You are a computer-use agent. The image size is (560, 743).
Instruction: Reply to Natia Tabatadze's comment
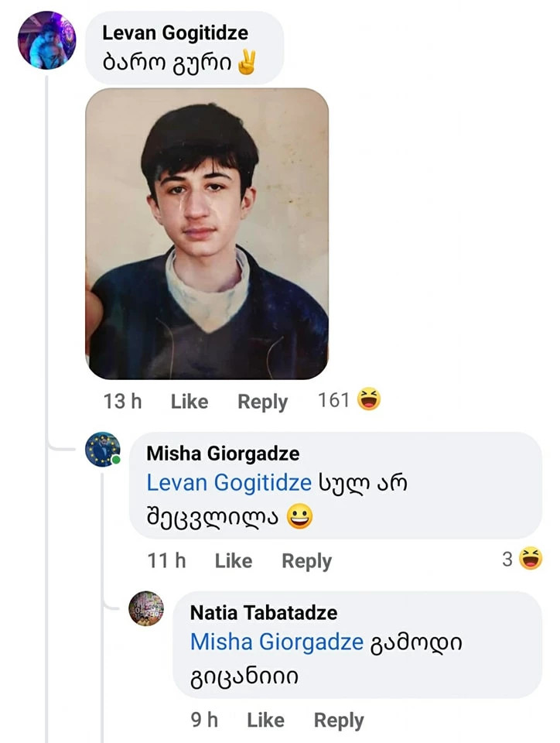338,720
